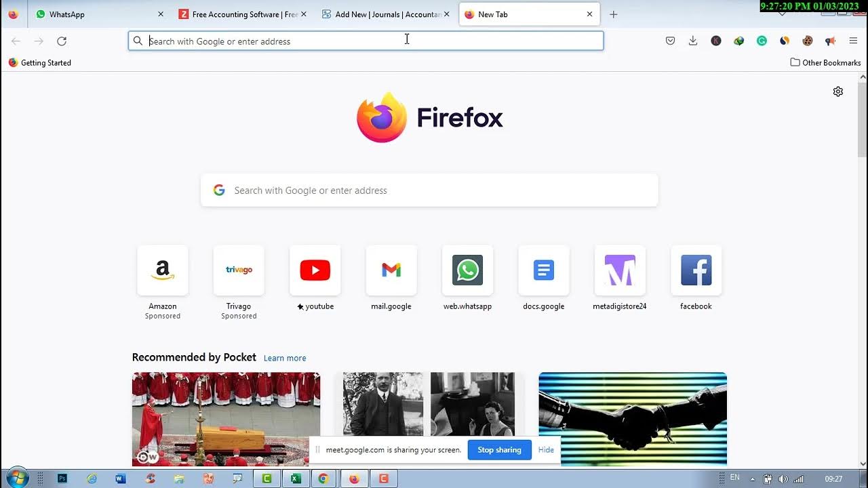The height and width of the screenshot is (488, 868).
Task: Click Hide on screen sharing bar
Action: click(x=546, y=450)
